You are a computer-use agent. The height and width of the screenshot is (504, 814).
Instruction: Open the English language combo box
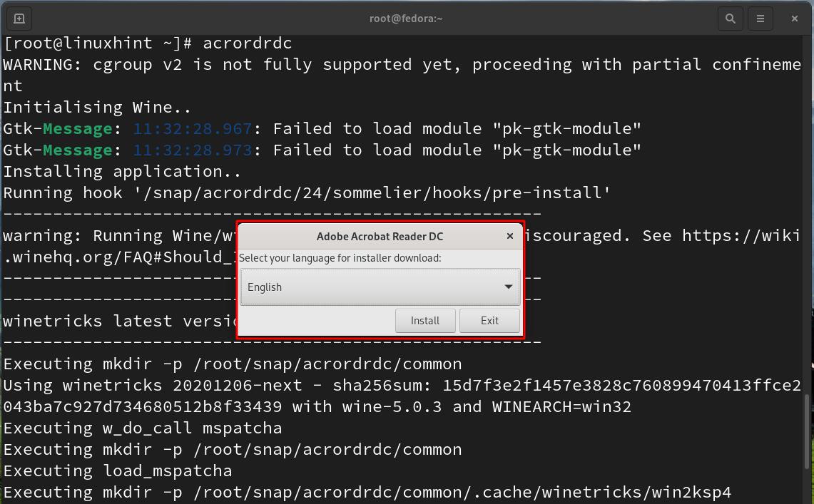coord(371,287)
